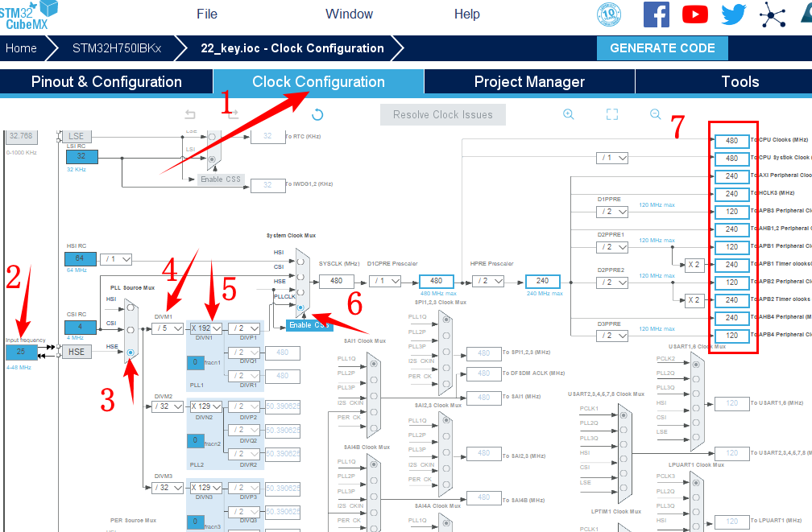The height and width of the screenshot is (532, 812).
Task: Select PLLCLK in the System Clock Mux
Action: click(300, 307)
